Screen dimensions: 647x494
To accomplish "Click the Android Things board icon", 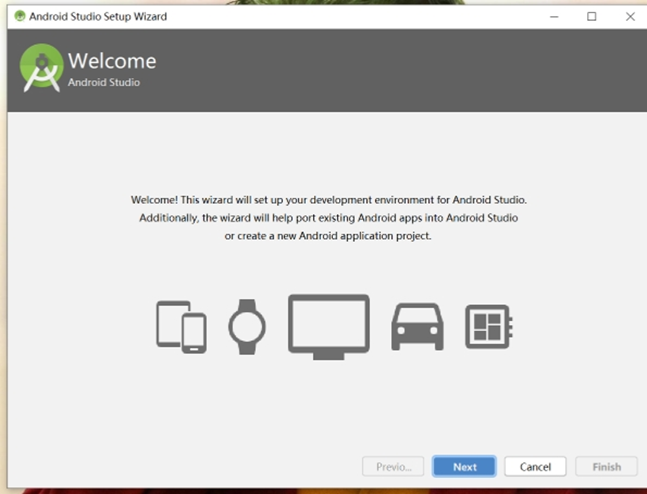I will tap(489, 327).
